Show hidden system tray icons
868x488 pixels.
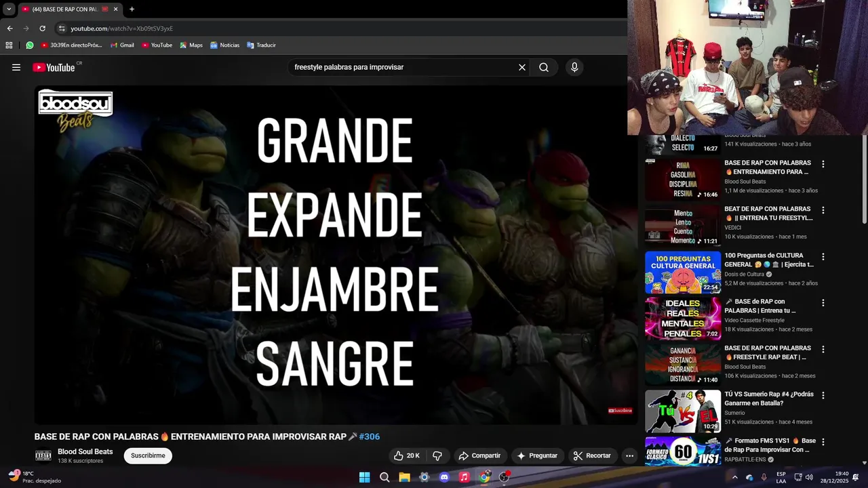click(734, 477)
